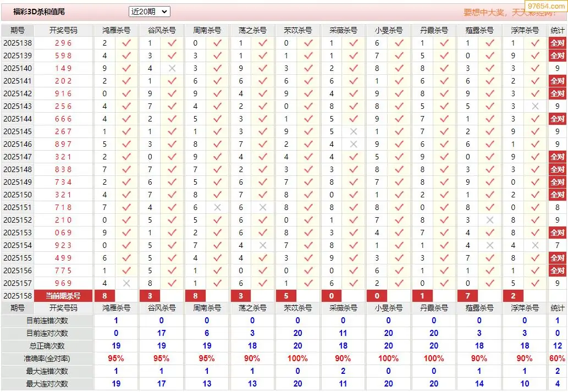Click the gray X in row 2025146 under 采薇杀号
Image resolution: width=568 pixels, height=392 pixels.
pos(354,144)
